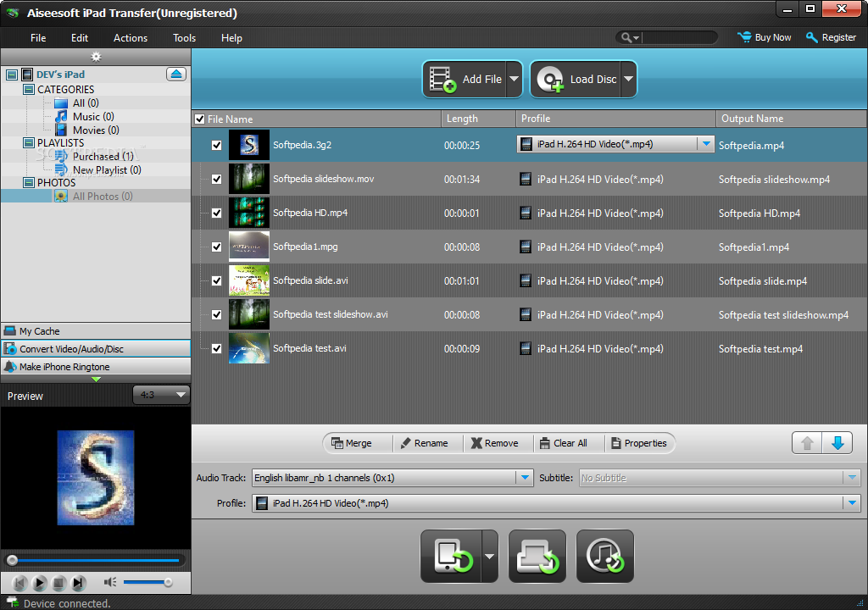
Task: Collapse the PHOTOS tree node
Action: [29, 182]
